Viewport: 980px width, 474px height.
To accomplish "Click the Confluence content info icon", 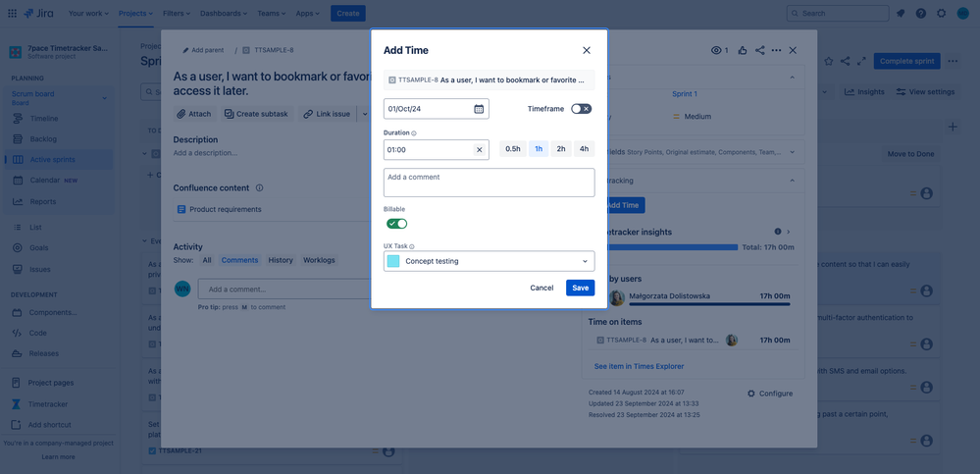I will [x=259, y=187].
